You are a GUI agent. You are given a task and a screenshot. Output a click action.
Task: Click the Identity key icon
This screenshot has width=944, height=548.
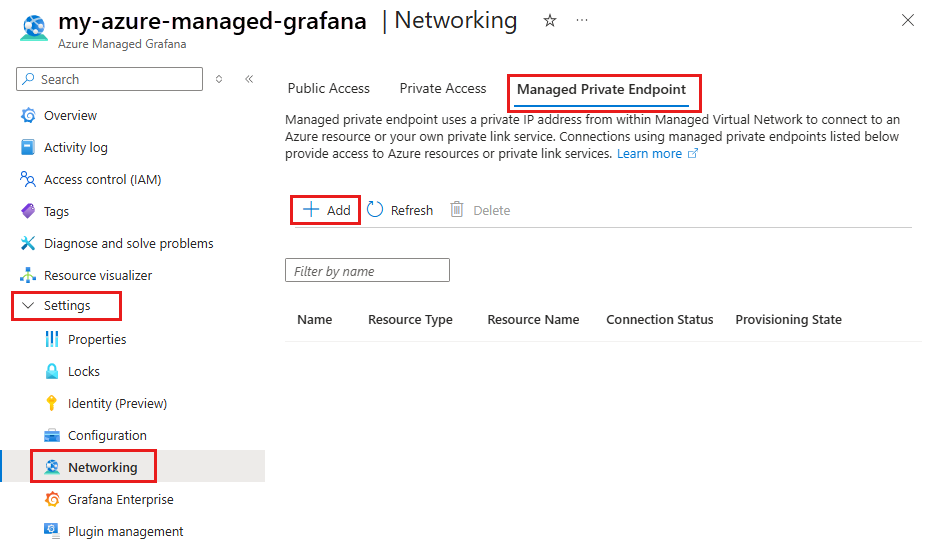[x=52, y=403]
